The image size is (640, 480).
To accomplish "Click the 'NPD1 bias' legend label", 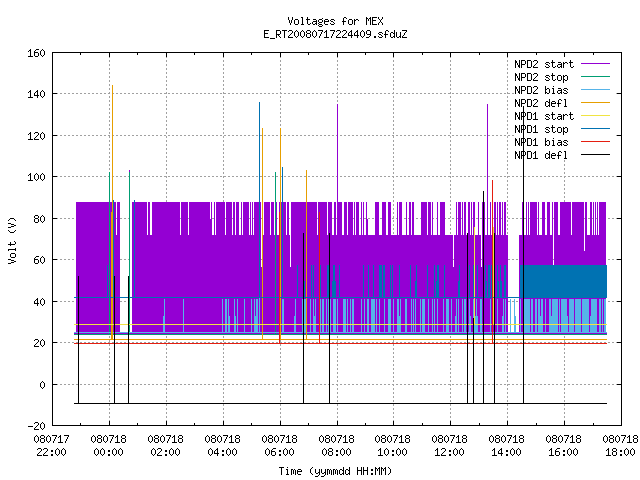I will tap(541, 142).
